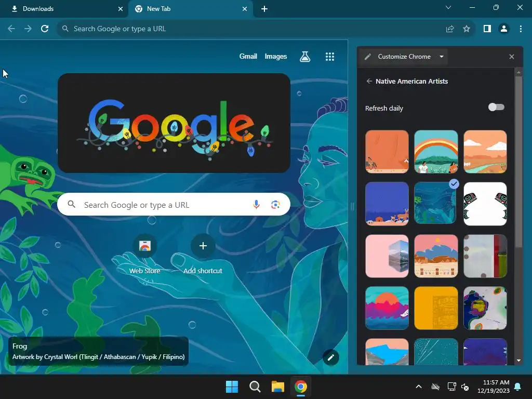Open Search Labs flask icon
The image size is (532, 399).
[305, 57]
